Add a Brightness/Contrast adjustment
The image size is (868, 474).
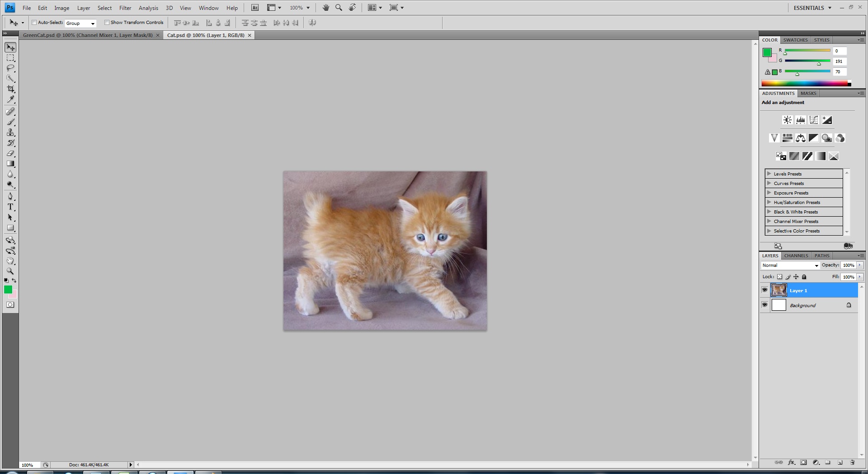click(x=788, y=120)
